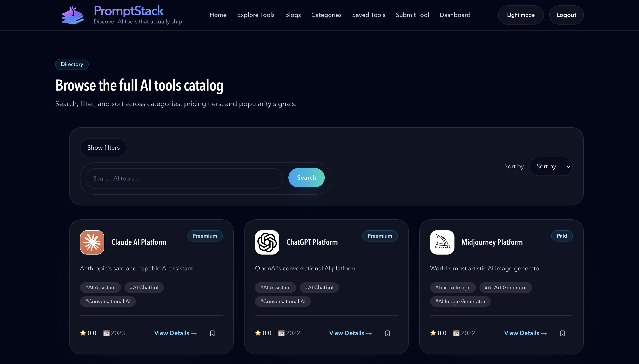Click the Search button
639x364 pixels.
[306, 177]
